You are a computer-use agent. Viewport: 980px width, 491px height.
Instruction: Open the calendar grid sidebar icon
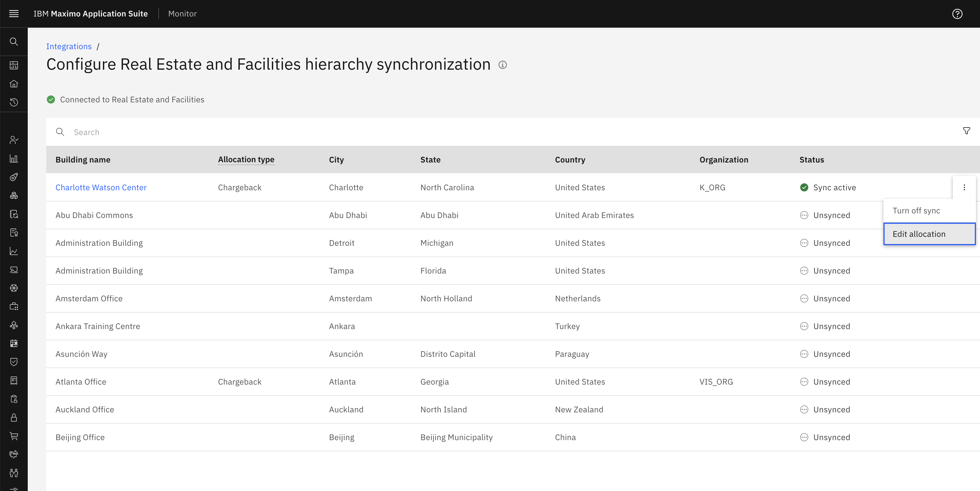14,344
